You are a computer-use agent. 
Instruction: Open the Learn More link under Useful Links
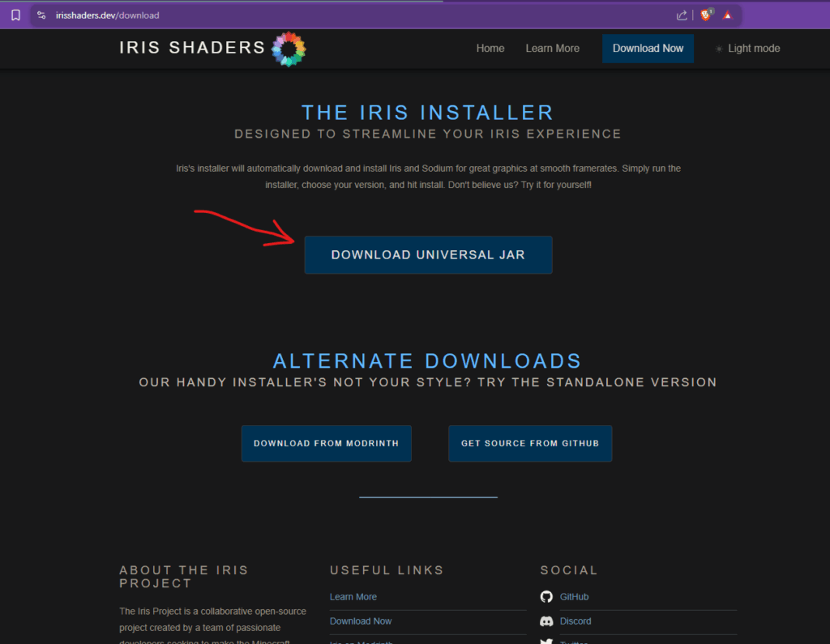[353, 597]
